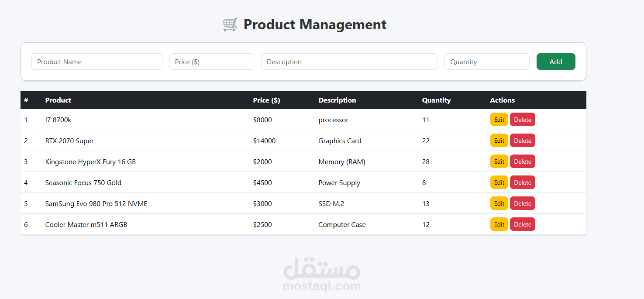Select quantity 8 in the Seasonic row
This screenshot has width=644, height=299.
[x=424, y=183]
